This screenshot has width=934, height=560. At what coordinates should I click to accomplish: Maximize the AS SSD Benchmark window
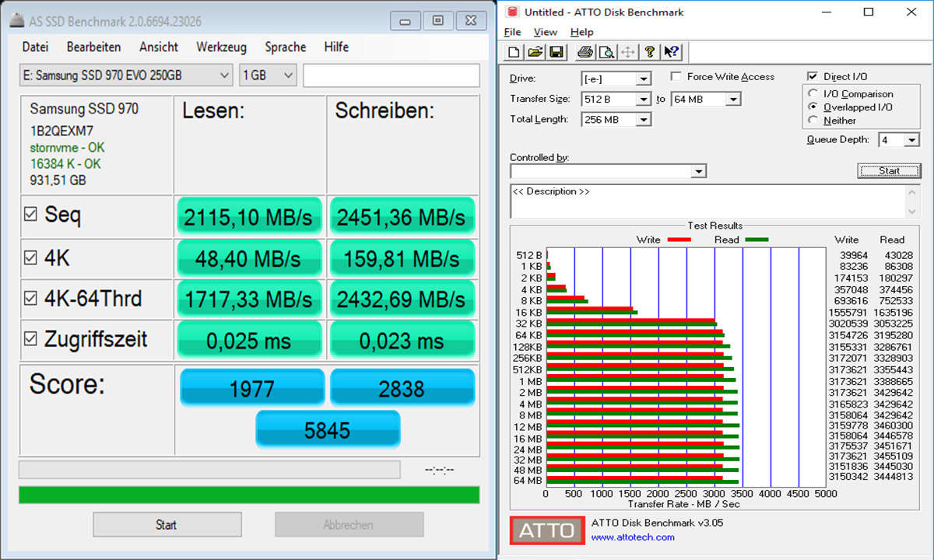point(438,19)
